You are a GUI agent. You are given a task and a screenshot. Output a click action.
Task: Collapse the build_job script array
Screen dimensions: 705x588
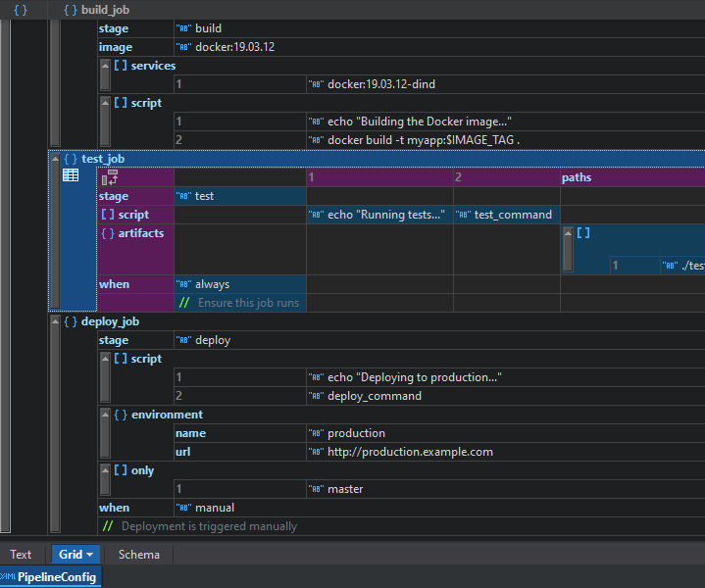pyautogui.click(x=105, y=103)
